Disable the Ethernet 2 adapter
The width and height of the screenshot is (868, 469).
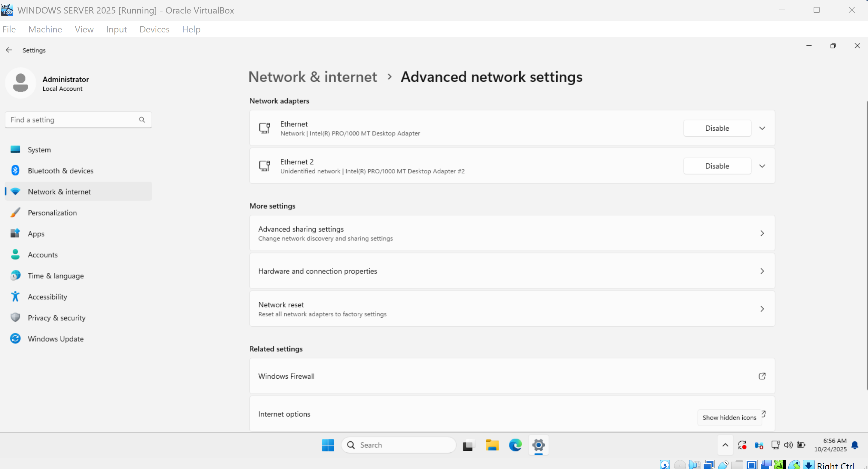[x=717, y=166]
